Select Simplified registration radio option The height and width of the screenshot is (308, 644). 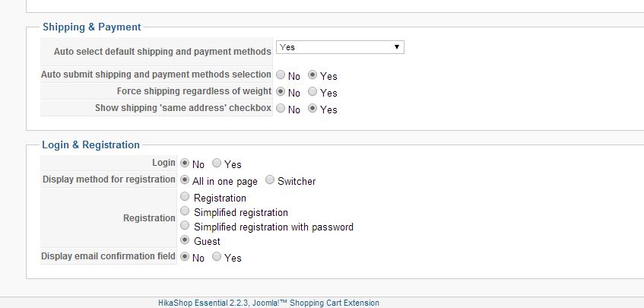(185, 211)
